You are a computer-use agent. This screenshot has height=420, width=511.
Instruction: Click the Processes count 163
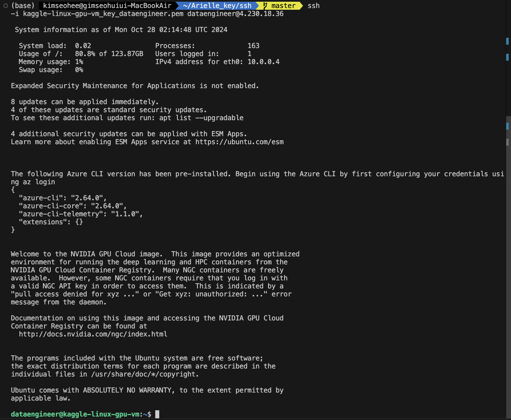tap(253, 46)
